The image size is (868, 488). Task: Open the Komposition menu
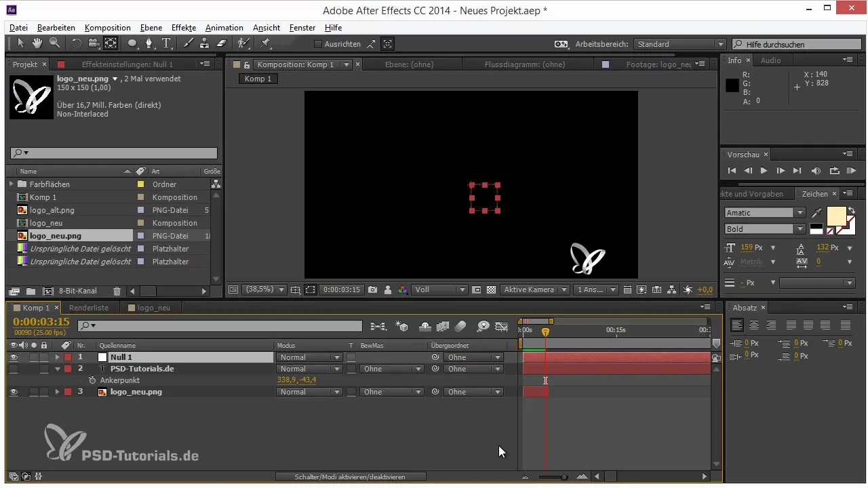click(x=108, y=28)
